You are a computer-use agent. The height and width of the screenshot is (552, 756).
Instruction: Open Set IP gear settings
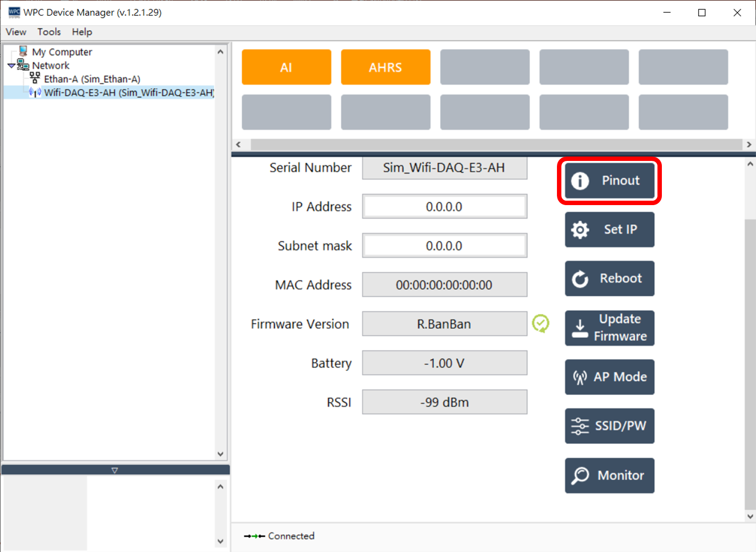[609, 230]
